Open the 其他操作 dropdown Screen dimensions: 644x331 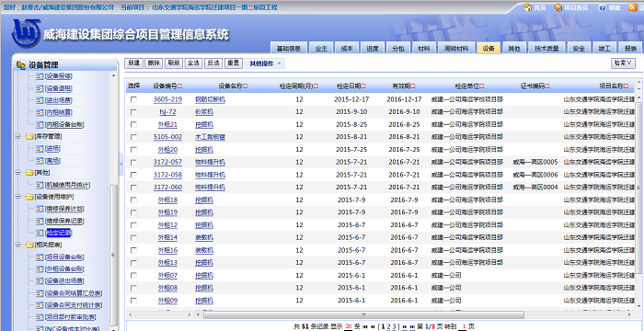tap(265, 63)
